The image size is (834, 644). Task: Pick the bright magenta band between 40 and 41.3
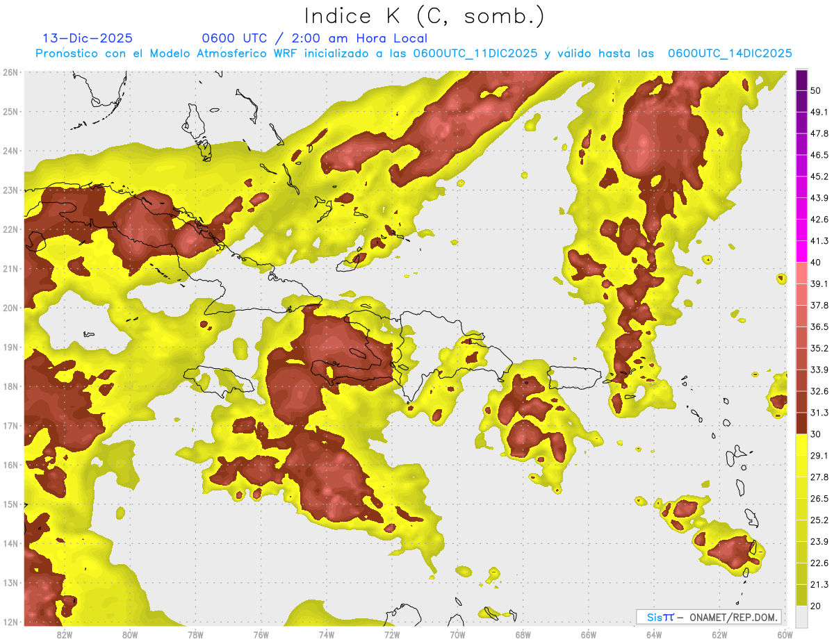pos(801,251)
